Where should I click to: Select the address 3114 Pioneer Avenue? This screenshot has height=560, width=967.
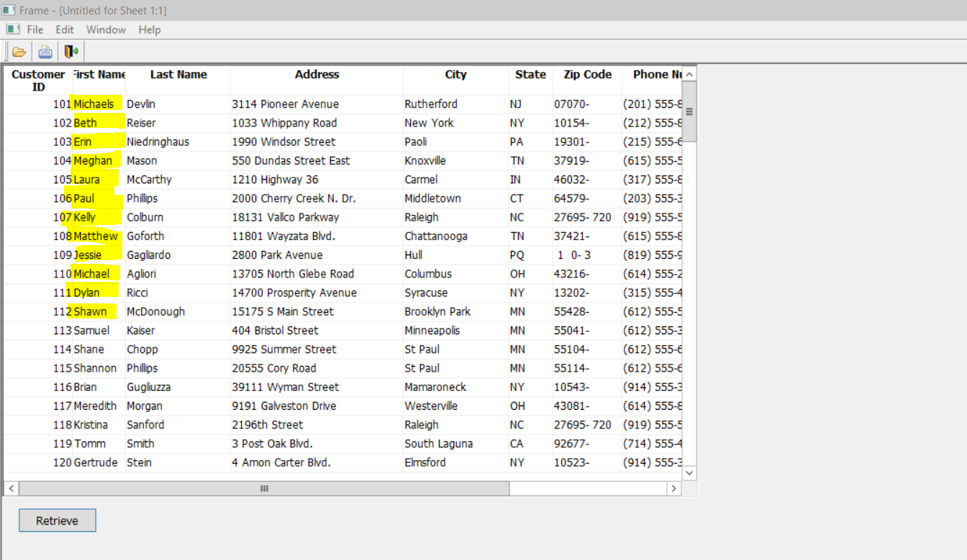click(285, 104)
